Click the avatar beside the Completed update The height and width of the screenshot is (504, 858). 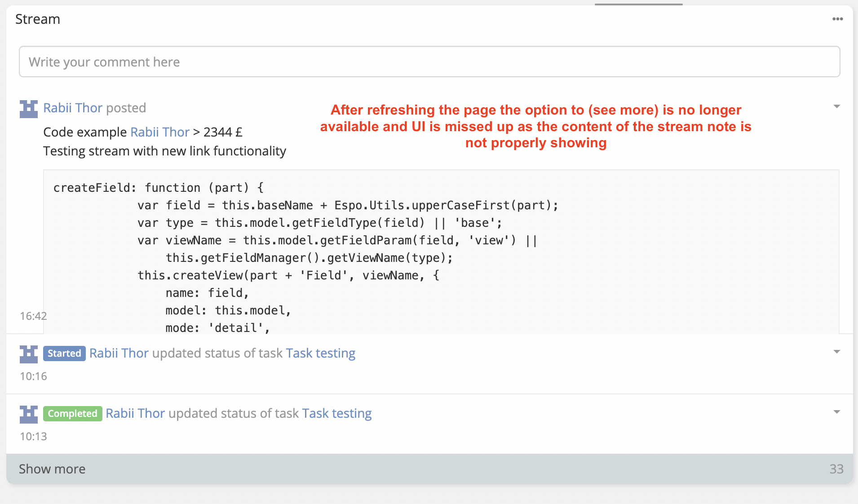28,414
